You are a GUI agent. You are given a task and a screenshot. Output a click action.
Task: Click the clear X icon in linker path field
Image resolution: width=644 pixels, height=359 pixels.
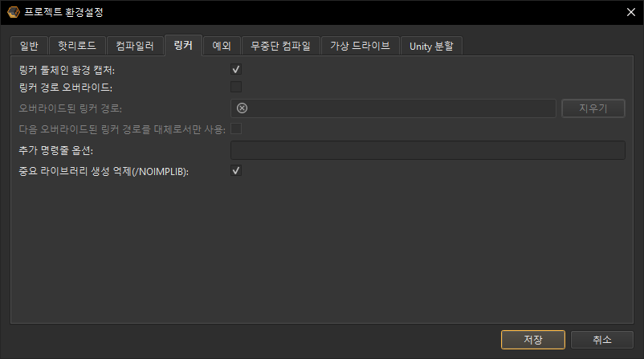point(243,108)
